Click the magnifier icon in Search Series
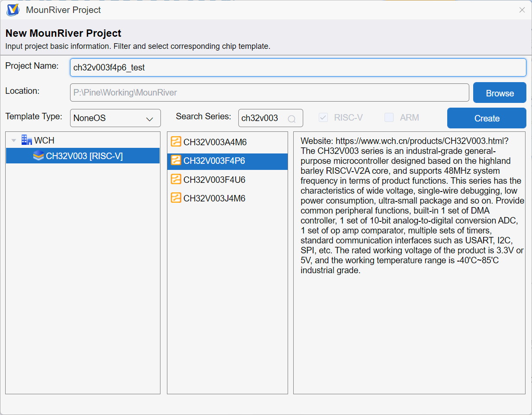Screen dimensions: 532x415 pyautogui.click(x=292, y=119)
